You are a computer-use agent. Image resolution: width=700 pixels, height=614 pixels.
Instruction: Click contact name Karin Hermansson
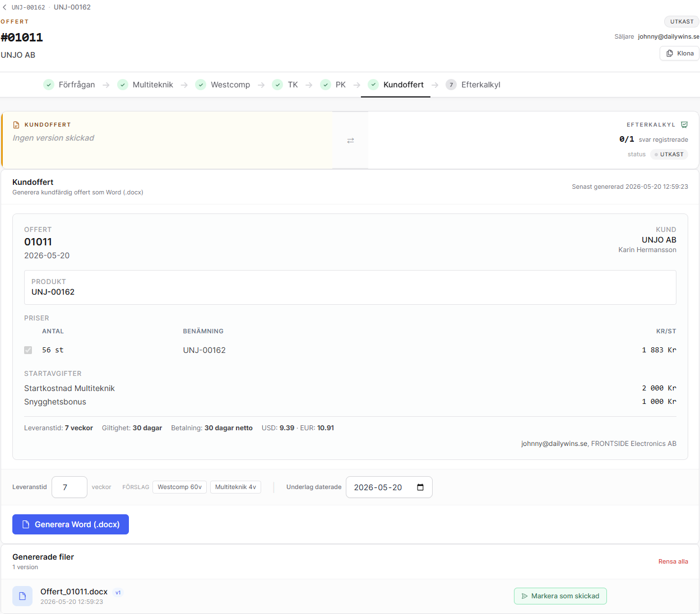(x=647, y=250)
